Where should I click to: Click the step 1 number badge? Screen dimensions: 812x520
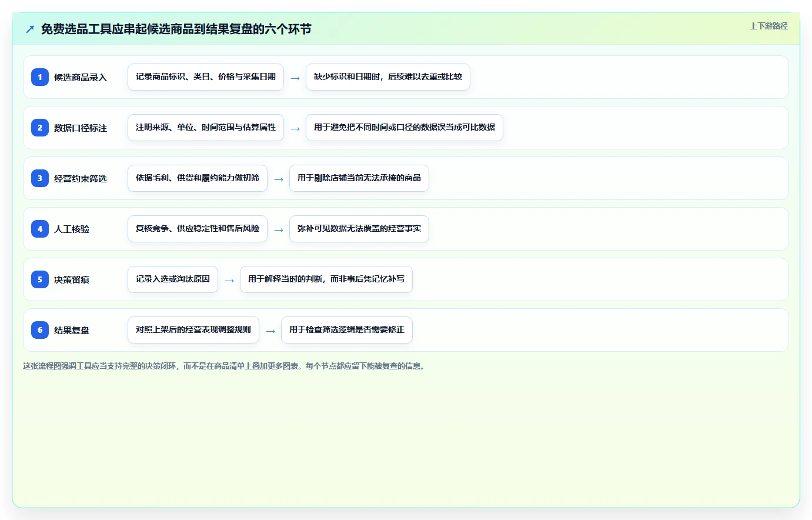click(40, 77)
